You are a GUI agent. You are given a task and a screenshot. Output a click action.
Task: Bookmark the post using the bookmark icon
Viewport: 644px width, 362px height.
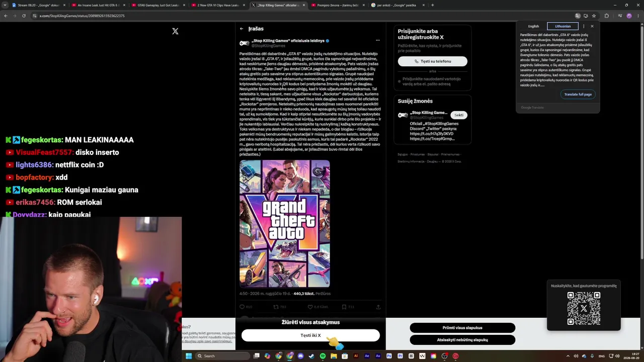pos(344,307)
